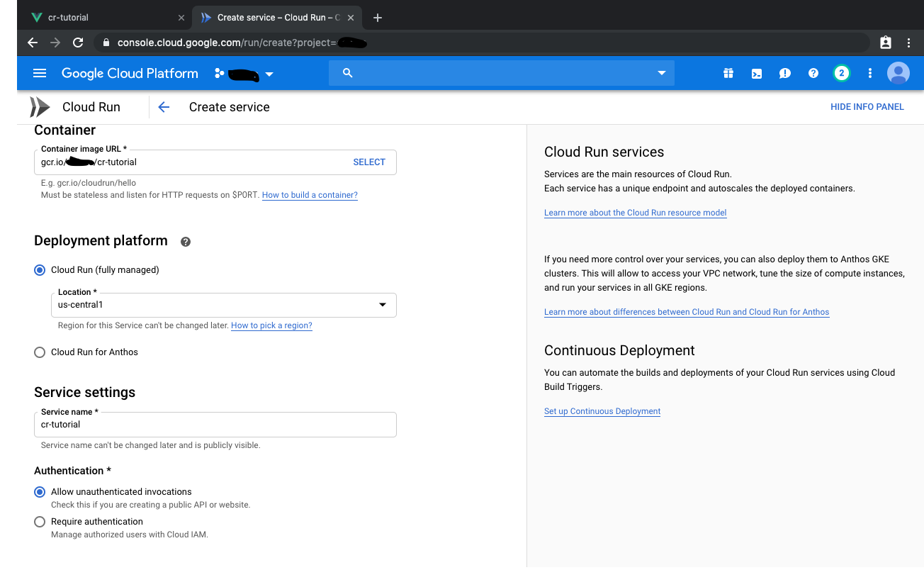Screen dimensions: 924x587
Task: Focus the Cloud console search bar
Action: 502,73
